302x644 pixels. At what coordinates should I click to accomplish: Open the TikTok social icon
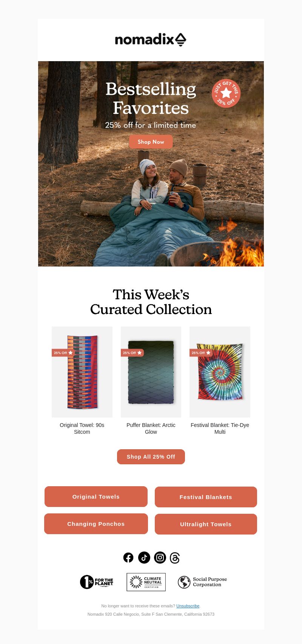[x=144, y=558]
